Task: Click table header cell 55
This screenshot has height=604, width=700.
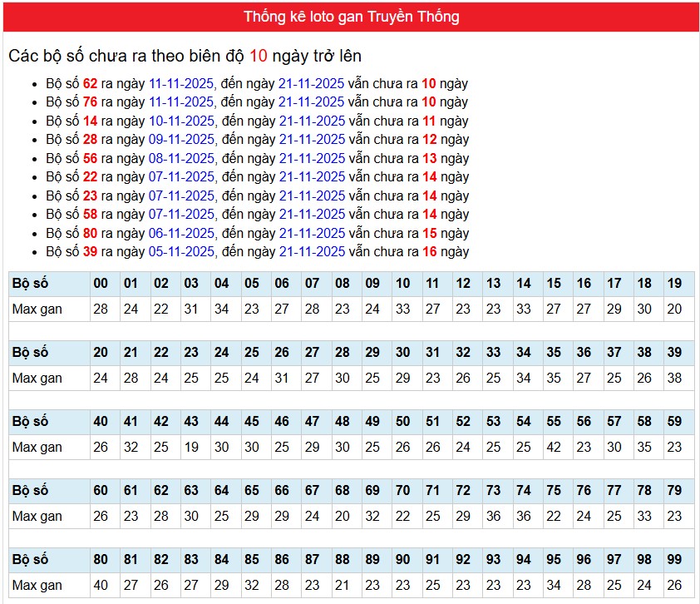Action: (554, 422)
